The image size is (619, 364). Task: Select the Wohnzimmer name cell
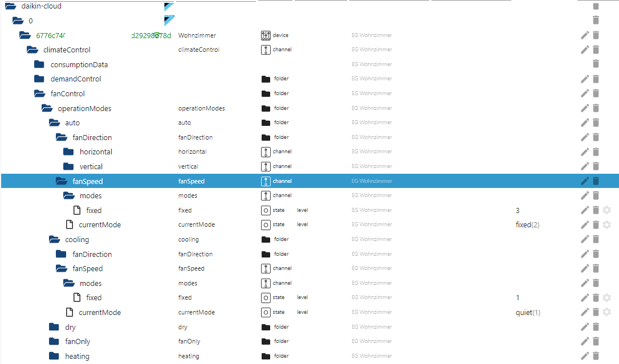point(197,35)
